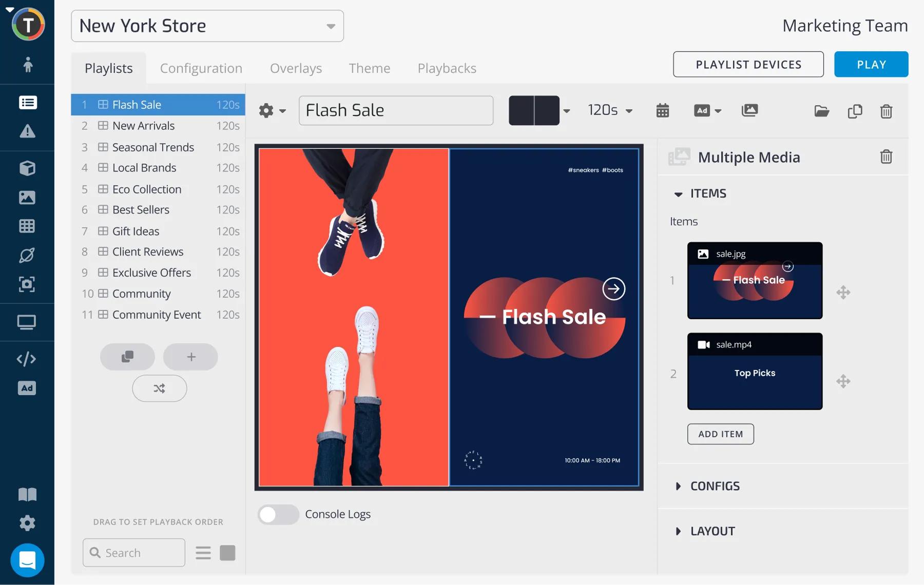Open the Theme tab
Image resolution: width=924 pixels, height=585 pixels.
(x=369, y=68)
